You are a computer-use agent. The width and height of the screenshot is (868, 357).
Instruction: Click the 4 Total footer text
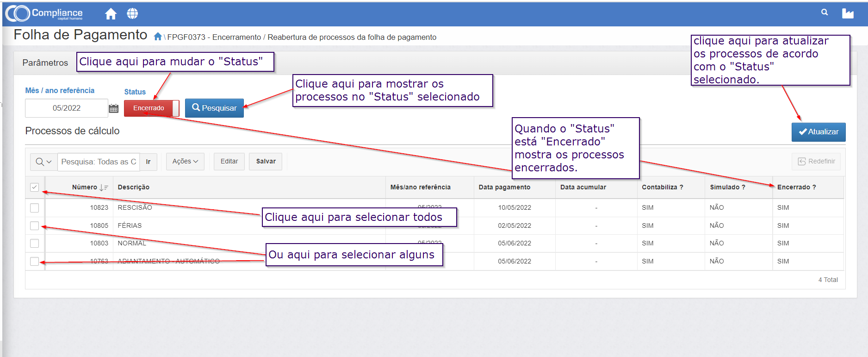point(828,280)
